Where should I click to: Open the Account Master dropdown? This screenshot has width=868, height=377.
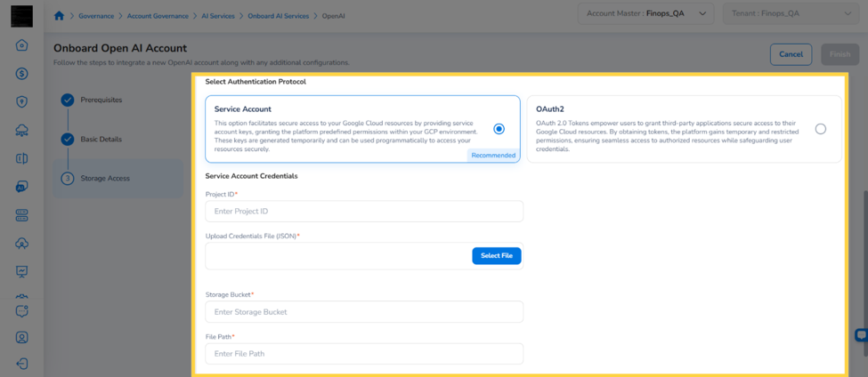click(646, 14)
